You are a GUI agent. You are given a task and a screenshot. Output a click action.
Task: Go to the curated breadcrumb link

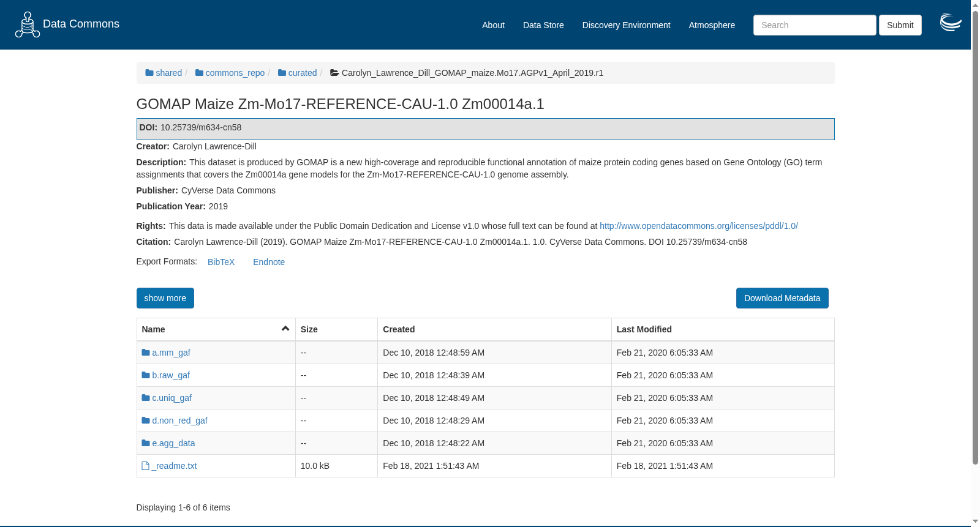[303, 73]
